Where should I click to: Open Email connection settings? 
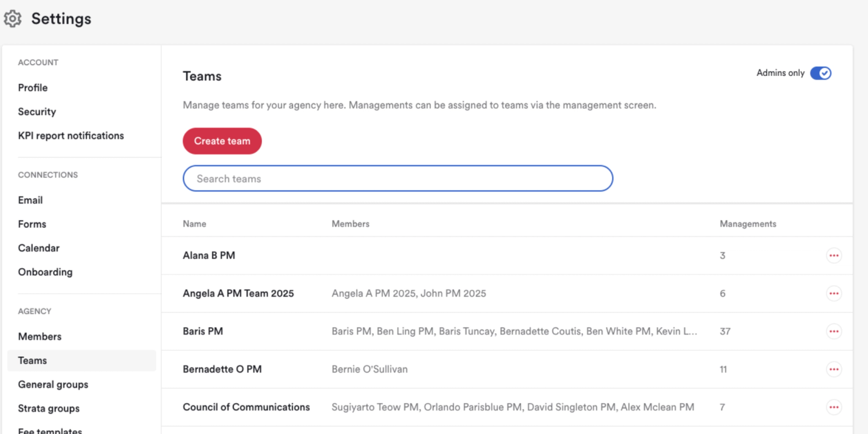pos(30,200)
